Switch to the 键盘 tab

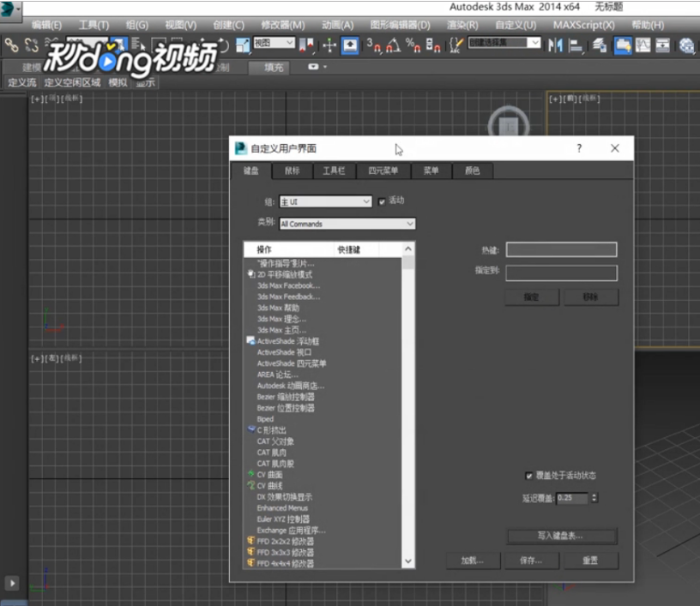pos(250,171)
